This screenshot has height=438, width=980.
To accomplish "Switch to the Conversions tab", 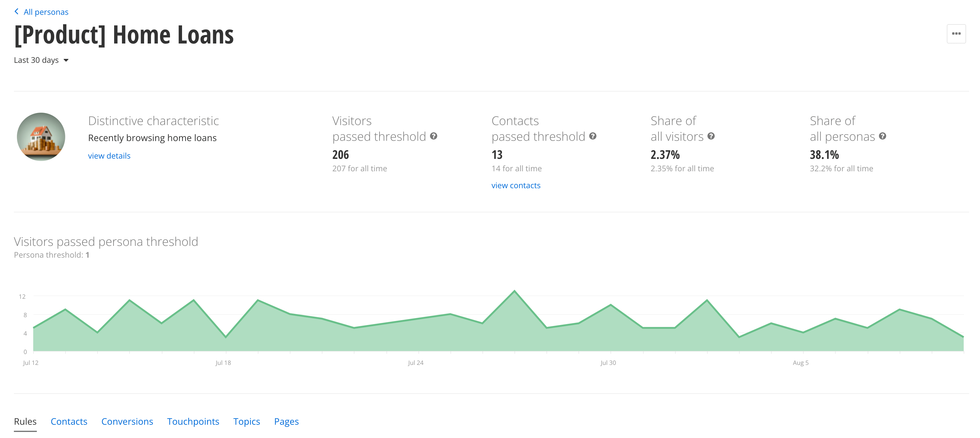I will (127, 421).
